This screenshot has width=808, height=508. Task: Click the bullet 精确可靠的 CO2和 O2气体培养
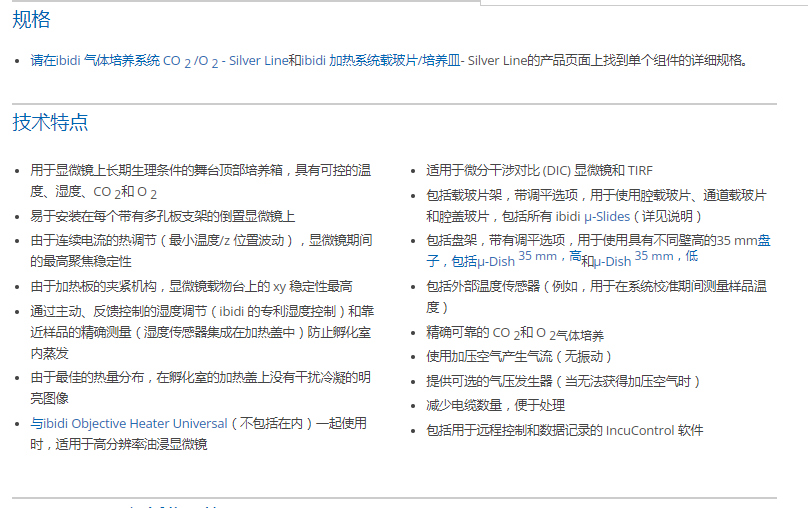514,334
